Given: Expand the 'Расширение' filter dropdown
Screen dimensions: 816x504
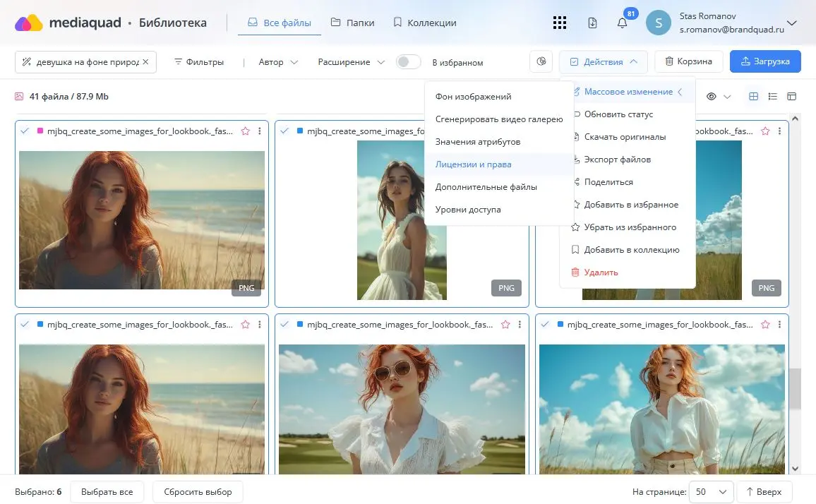Looking at the screenshot, I should pyautogui.click(x=351, y=62).
